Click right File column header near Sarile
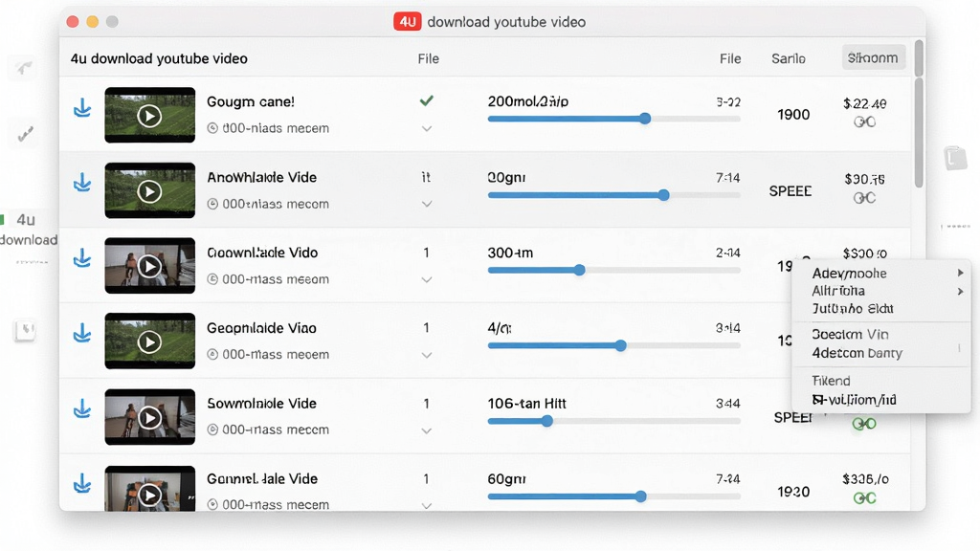Viewport: 980px width, 551px height. coord(730,58)
